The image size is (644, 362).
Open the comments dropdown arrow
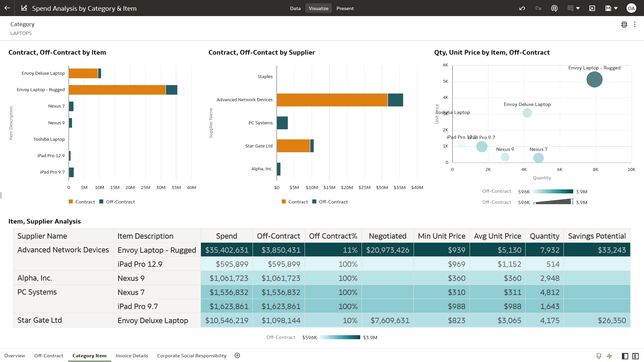click(577, 8)
